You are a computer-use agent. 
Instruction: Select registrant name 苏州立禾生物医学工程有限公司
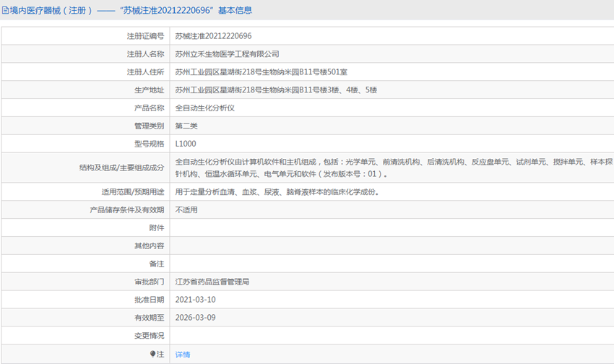tap(227, 54)
